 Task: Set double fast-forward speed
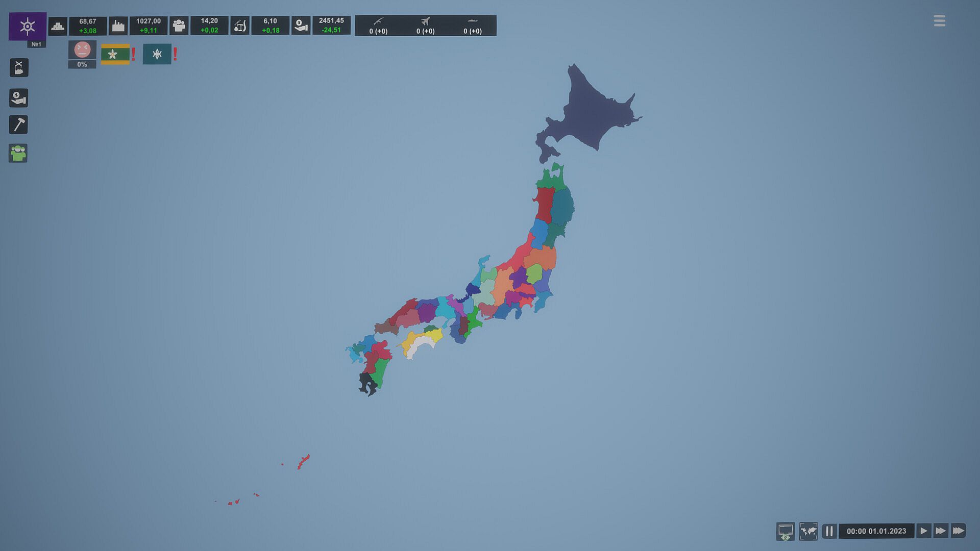point(941,531)
